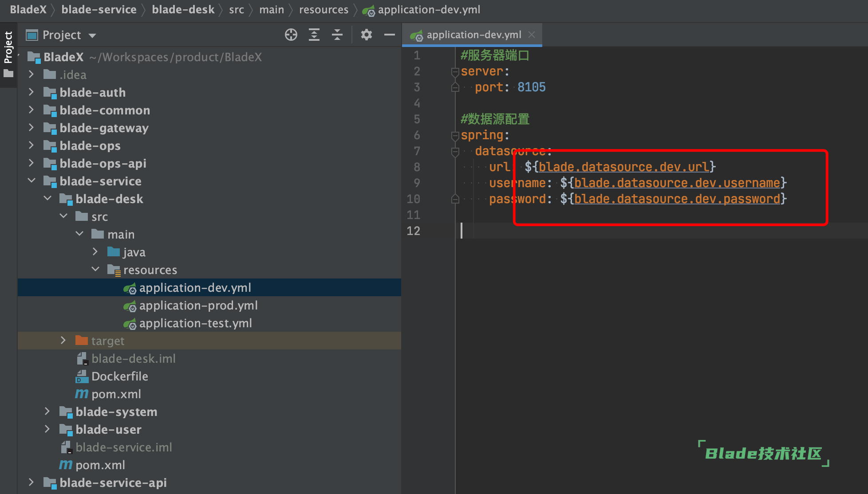Image resolution: width=868 pixels, height=494 pixels.
Task: Expand the .idea folder
Action: tap(31, 74)
